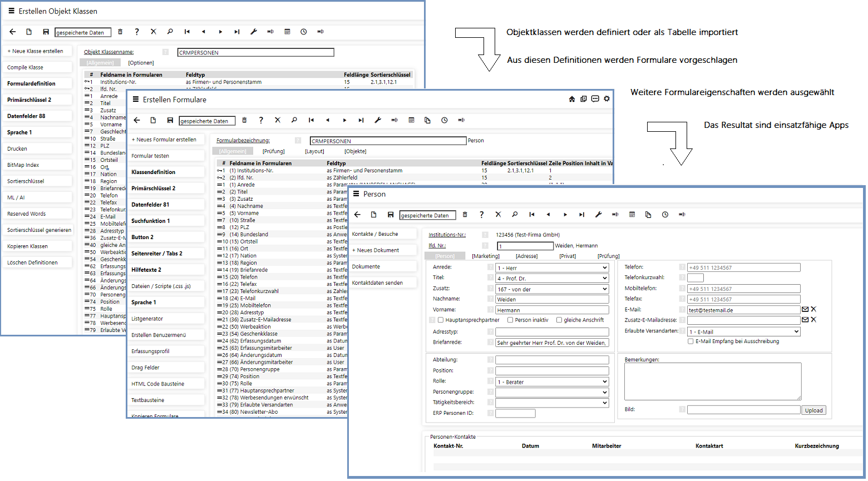The height and width of the screenshot is (481, 868).
Task: Open [Prüfung] tab in Person form
Action: (x=609, y=256)
